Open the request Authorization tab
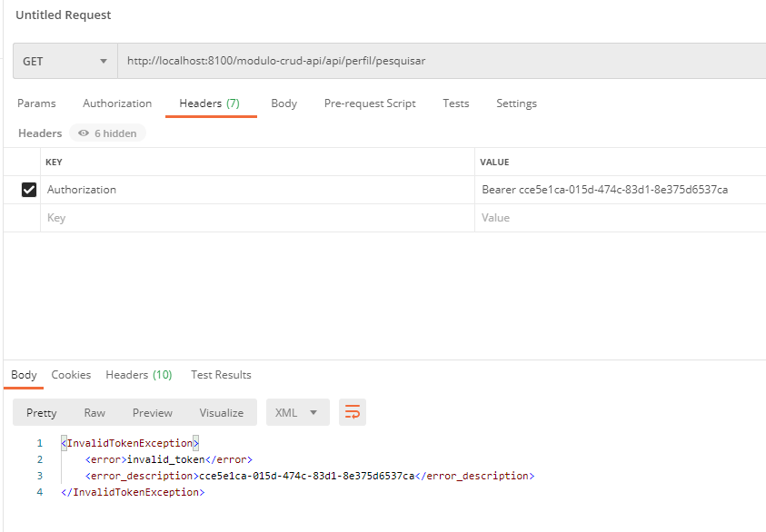Screen dimensions: 766x532 (x=117, y=103)
